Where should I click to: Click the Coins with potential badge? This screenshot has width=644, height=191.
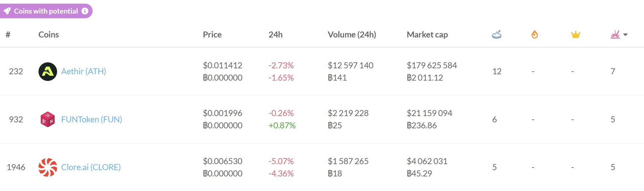46,11
